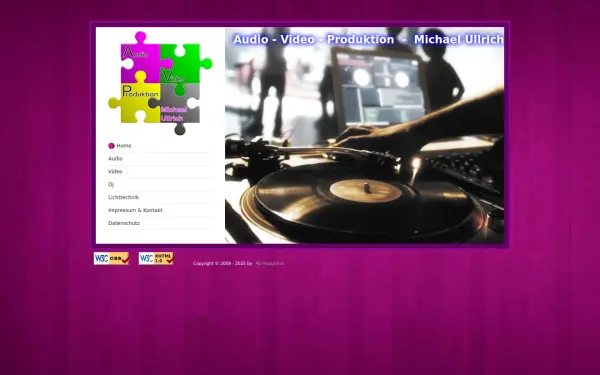Viewport: 600px width, 375px height.
Task: Open Impressum & Kontakt page
Action: point(160,210)
